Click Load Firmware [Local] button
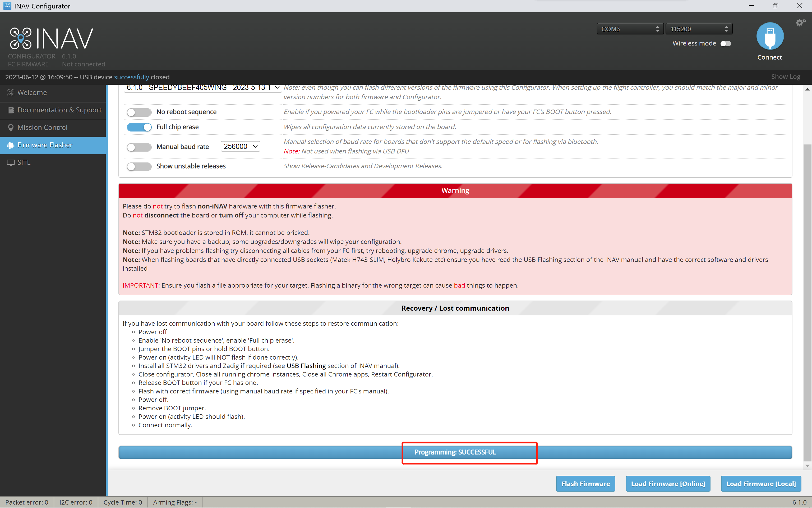This screenshot has width=812, height=508. [761, 483]
